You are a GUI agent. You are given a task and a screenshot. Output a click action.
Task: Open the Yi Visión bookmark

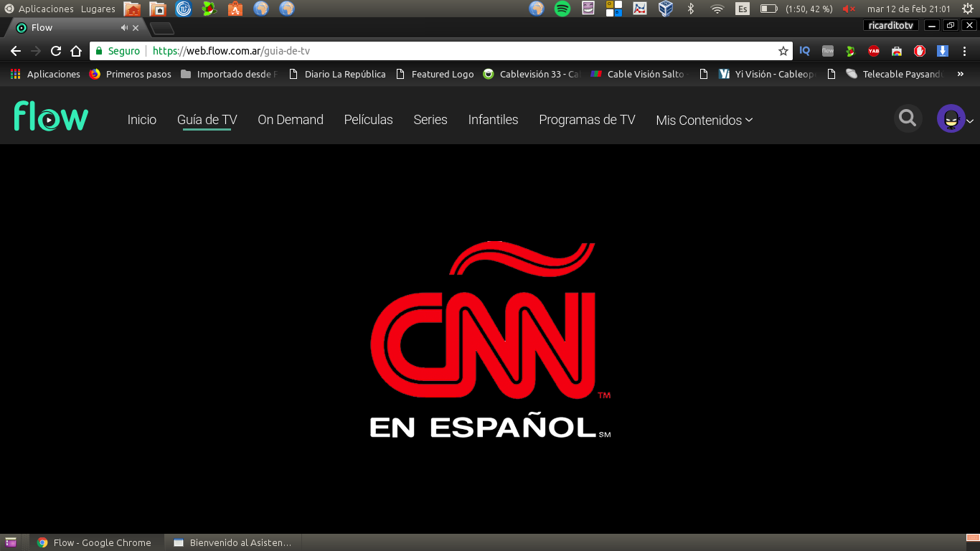(767, 74)
